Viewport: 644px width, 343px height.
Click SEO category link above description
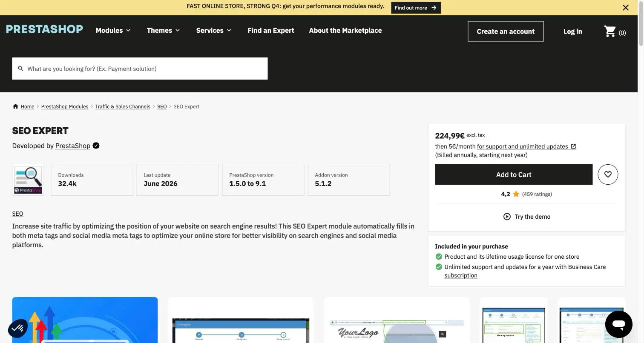17,214
